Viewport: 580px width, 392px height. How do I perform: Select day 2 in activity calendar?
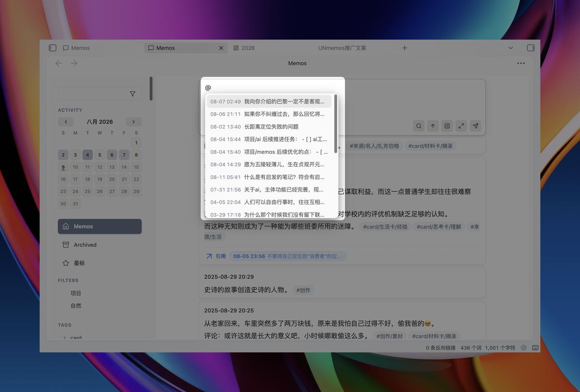tap(63, 155)
